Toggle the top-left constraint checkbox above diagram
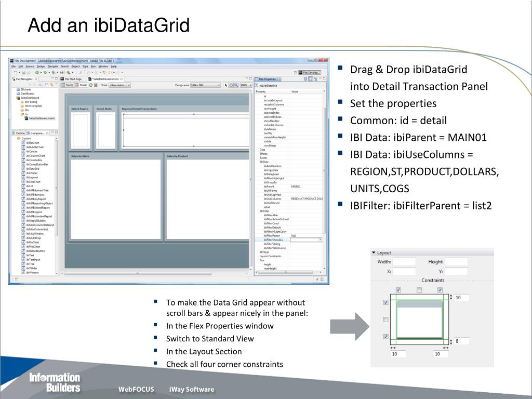 coord(398,290)
